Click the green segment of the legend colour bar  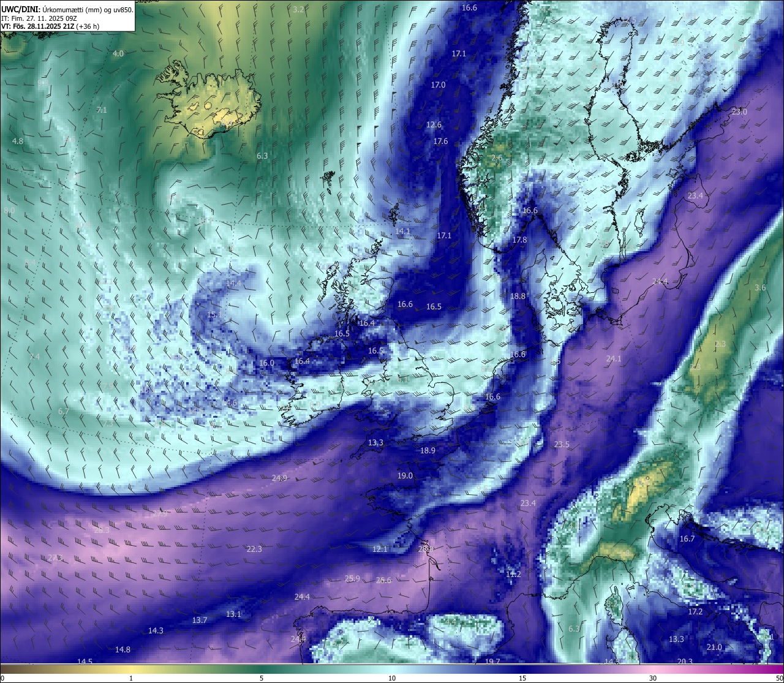[x=262, y=669]
